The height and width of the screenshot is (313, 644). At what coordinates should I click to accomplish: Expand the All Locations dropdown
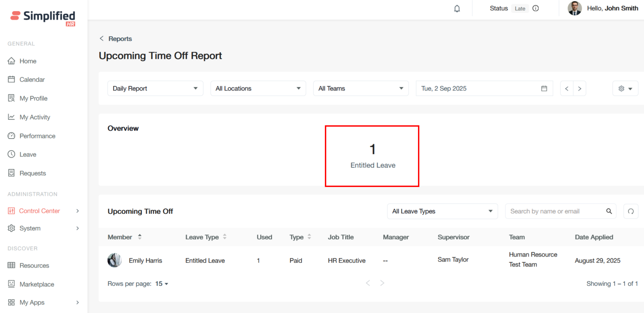point(258,88)
